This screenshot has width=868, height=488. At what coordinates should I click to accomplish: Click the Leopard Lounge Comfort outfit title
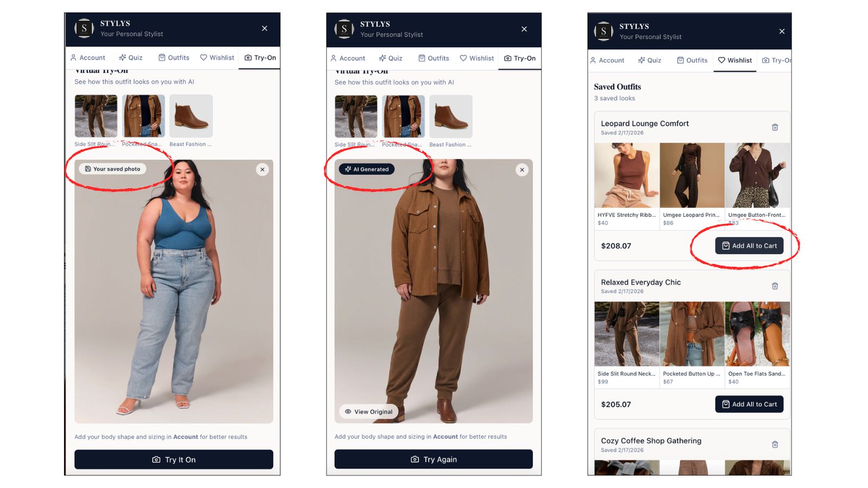click(644, 124)
